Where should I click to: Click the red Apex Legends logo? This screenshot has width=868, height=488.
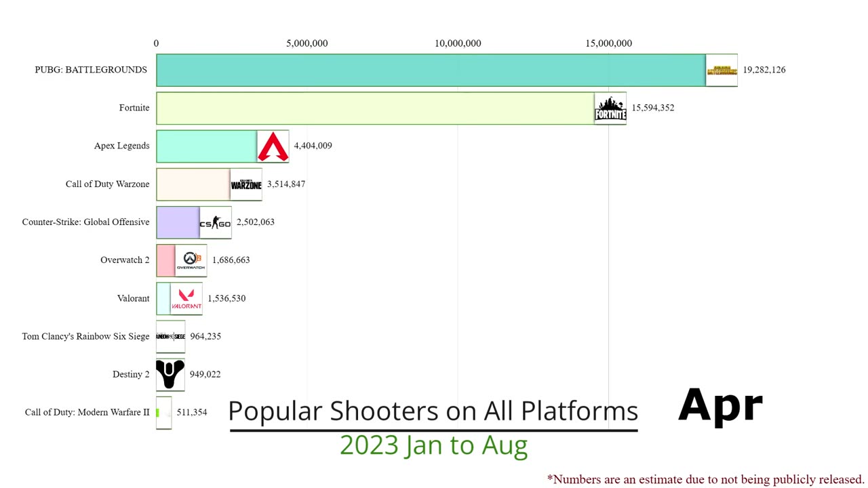point(273,146)
